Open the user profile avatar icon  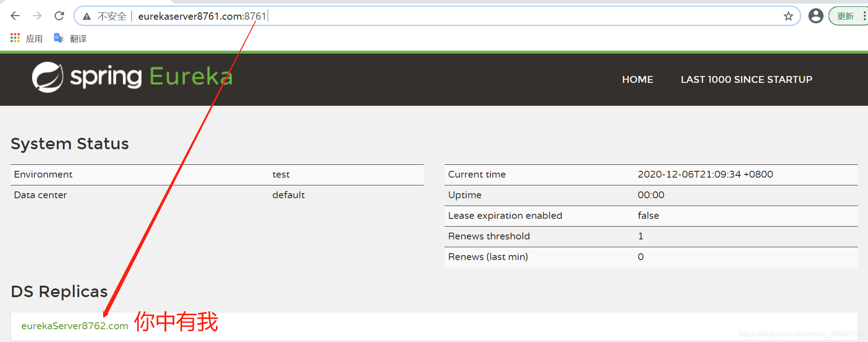coord(816,16)
